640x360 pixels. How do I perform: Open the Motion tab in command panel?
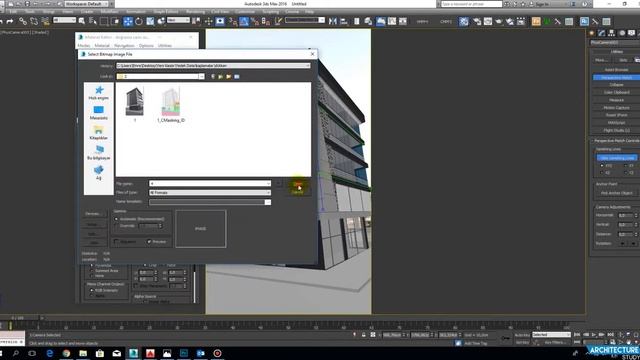tap(622, 33)
